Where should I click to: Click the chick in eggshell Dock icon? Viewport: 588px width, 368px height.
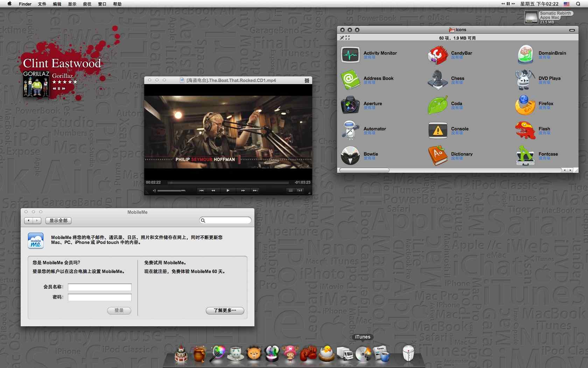click(x=327, y=353)
